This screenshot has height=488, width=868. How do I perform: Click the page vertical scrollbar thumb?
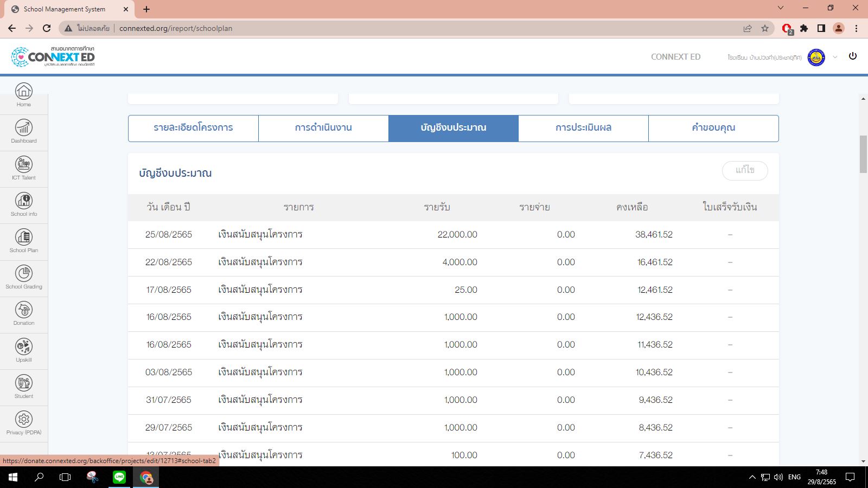tap(863, 155)
